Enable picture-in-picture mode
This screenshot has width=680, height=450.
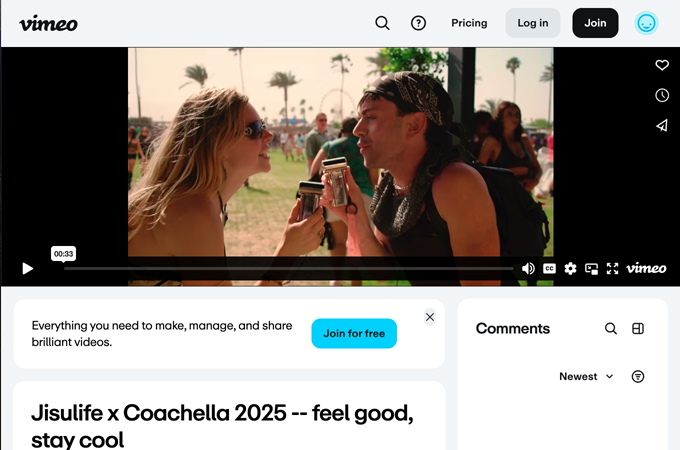tap(591, 269)
